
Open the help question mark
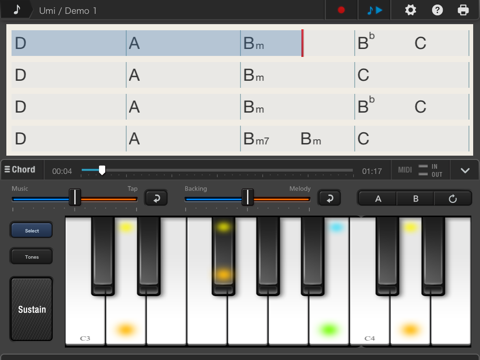tap(437, 10)
